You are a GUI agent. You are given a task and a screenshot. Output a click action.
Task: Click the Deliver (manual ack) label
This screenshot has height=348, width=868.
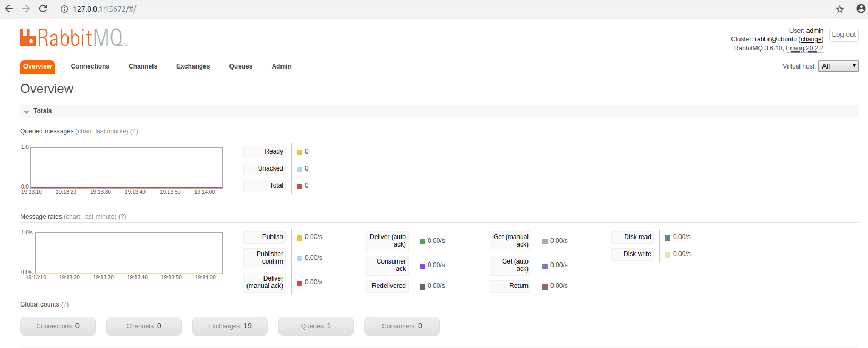[265, 282]
